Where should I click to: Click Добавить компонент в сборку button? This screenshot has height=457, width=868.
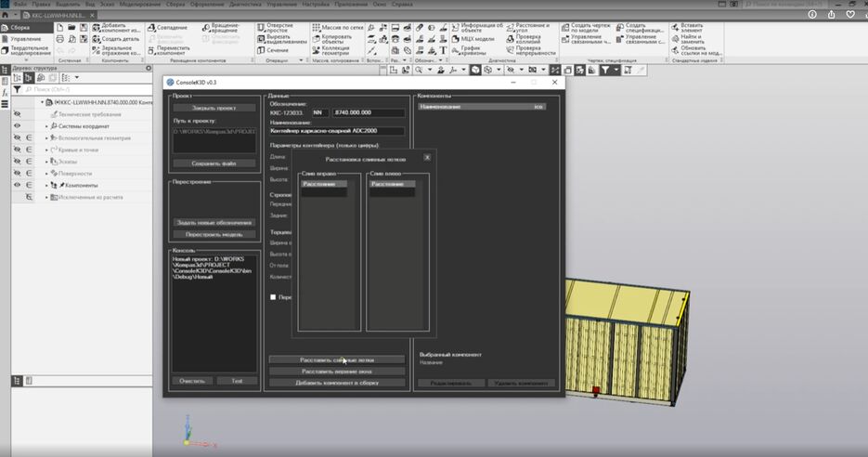tap(337, 383)
